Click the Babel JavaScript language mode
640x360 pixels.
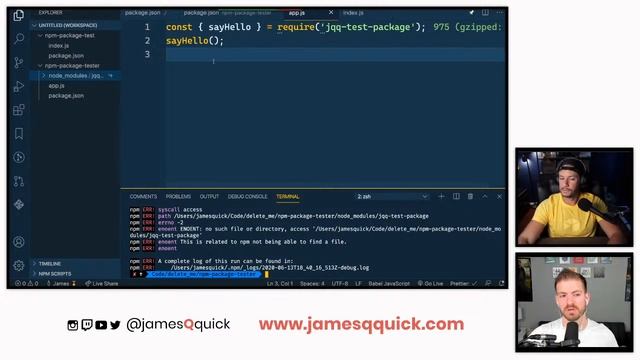(x=389, y=283)
